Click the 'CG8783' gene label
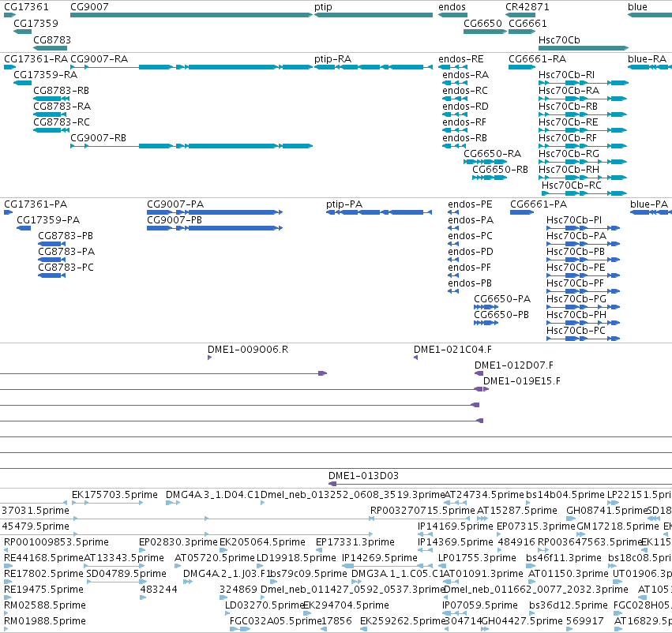The width and height of the screenshot is (672, 633). pyautogui.click(x=52, y=39)
